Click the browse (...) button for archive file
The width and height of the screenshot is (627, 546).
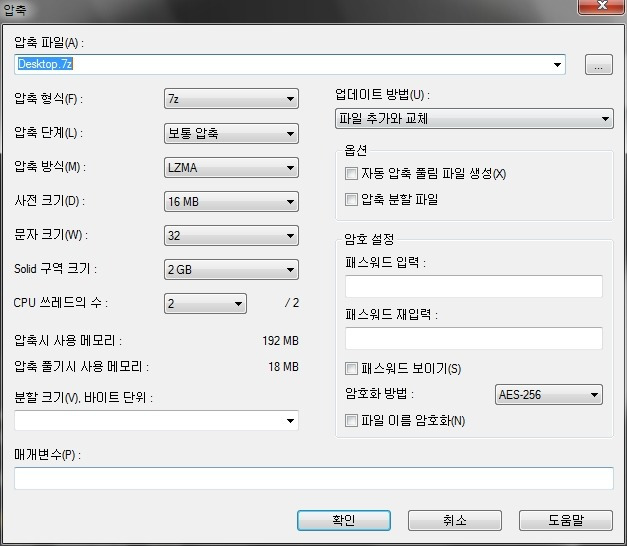(599, 65)
